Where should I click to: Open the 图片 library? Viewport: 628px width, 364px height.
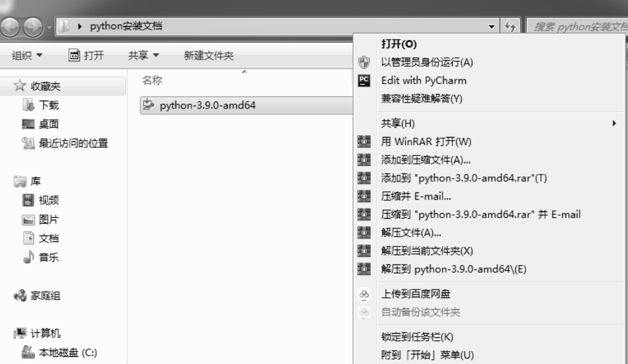pos(49,219)
